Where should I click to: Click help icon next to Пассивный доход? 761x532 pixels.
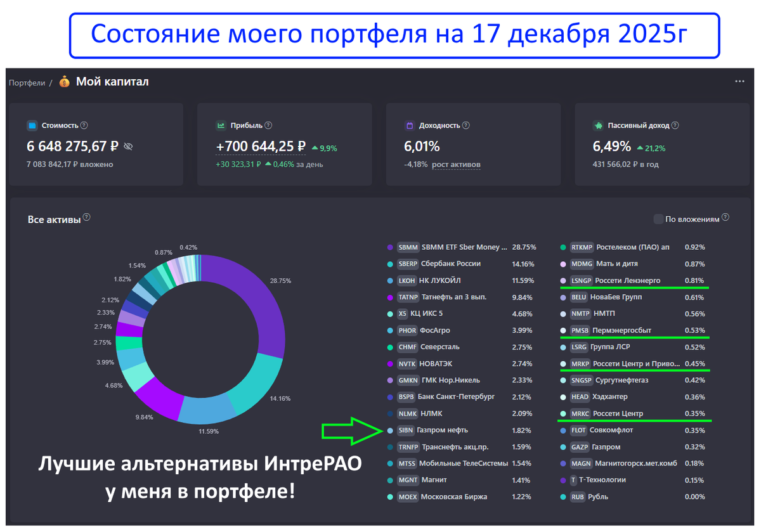[675, 126]
